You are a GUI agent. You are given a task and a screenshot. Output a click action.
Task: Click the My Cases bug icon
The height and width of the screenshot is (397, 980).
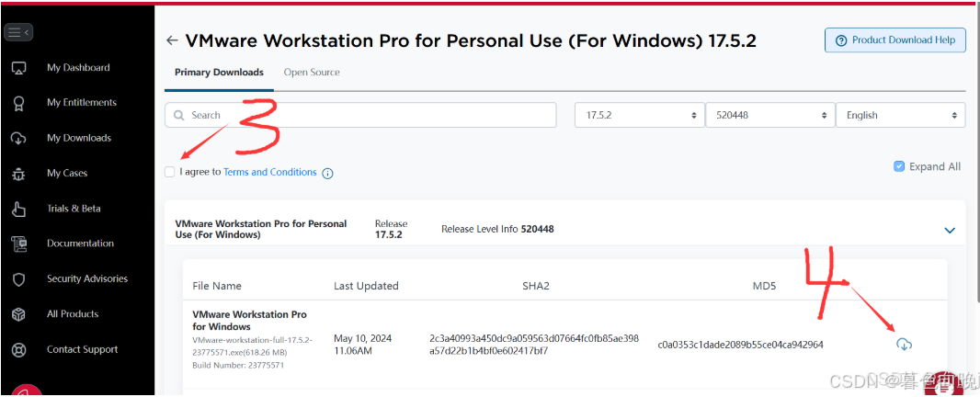(18, 173)
